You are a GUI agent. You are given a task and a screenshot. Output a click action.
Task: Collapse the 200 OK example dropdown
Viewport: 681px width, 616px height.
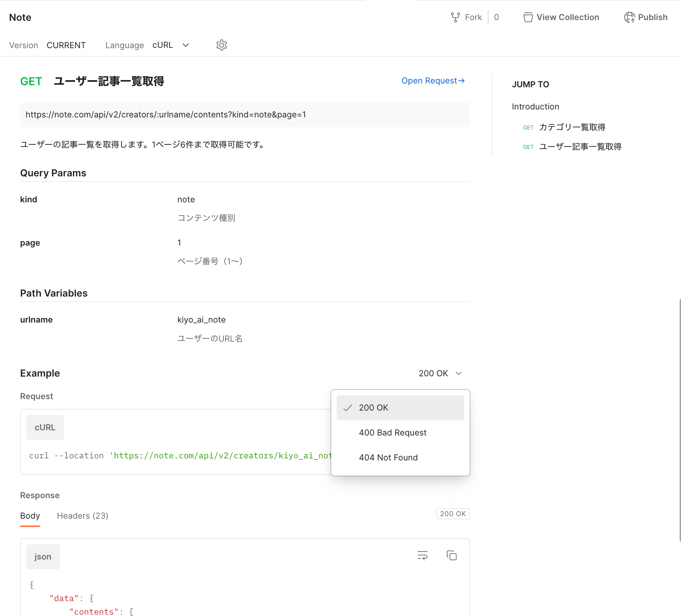click(440, 373)
